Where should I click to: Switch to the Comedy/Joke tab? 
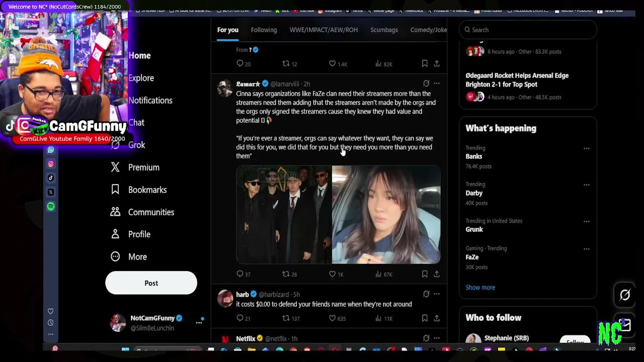(428, 30)
